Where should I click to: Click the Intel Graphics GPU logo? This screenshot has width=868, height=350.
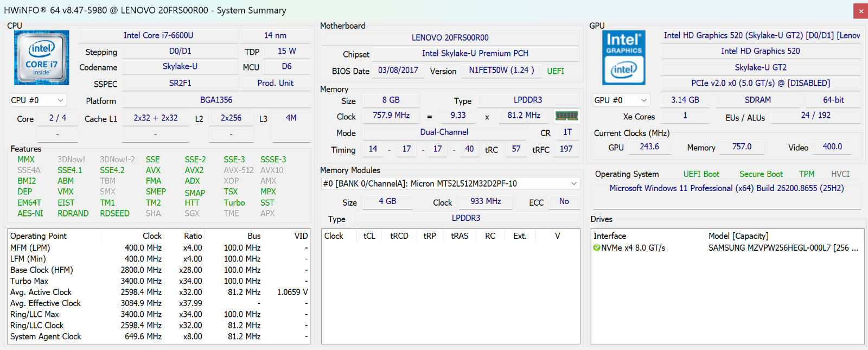click(x=624, y=58)
